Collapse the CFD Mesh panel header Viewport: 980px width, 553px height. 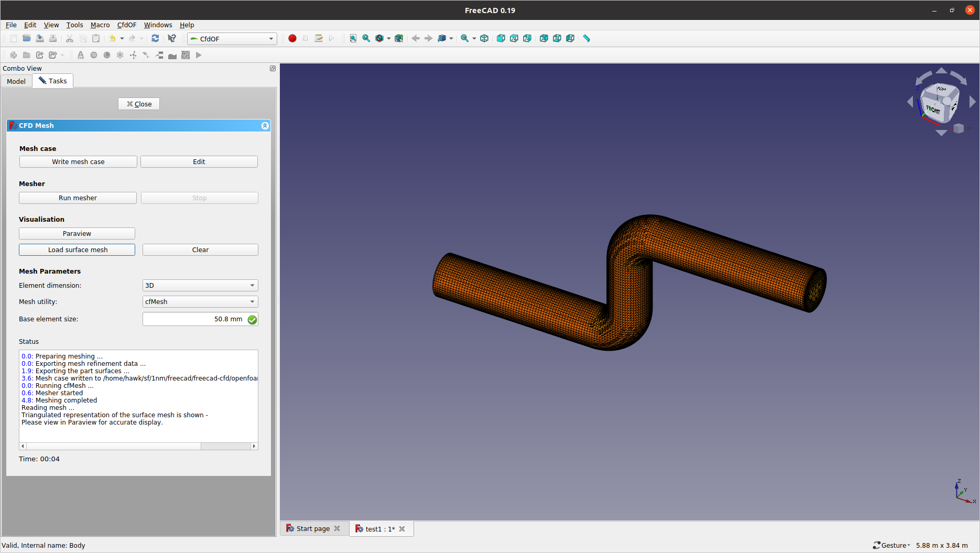[x=265, y=126]
